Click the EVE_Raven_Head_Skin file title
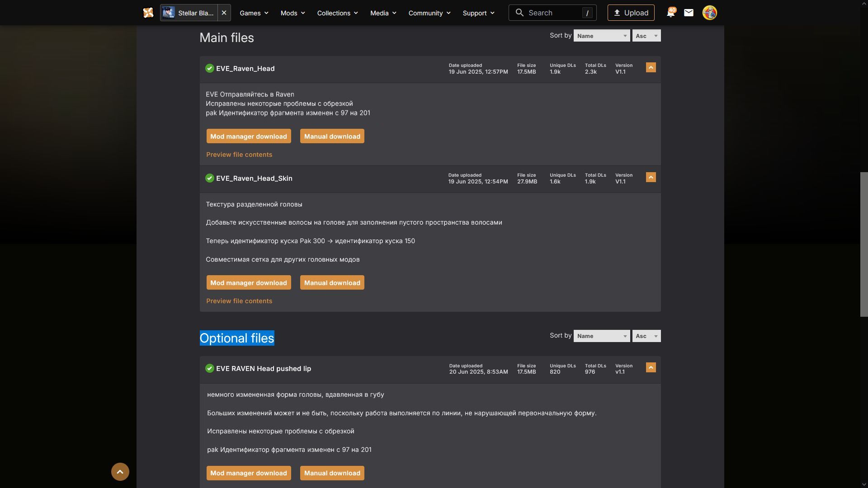The width and height of the screenshot is (868, 488). tap(254, 178)
